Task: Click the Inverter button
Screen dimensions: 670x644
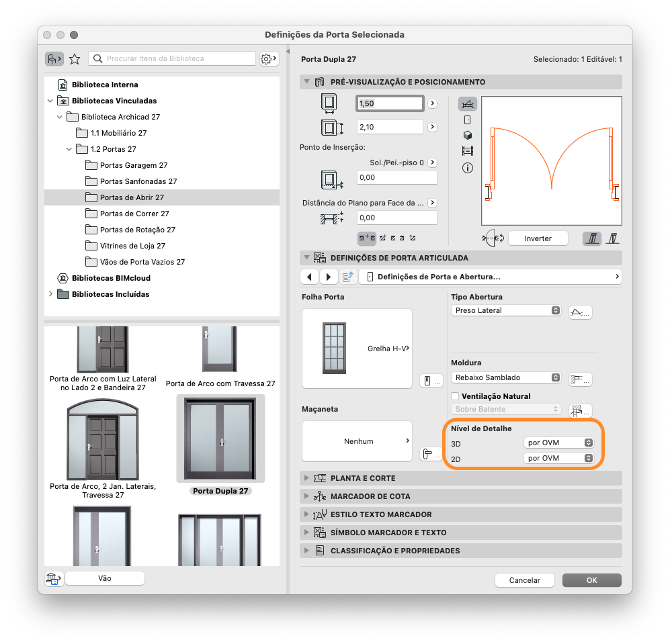Action: click(538, 238)
